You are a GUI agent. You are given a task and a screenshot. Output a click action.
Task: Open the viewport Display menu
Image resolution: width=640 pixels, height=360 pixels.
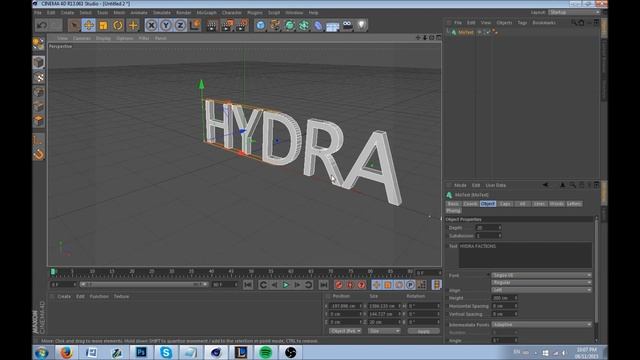click(x=104, y=38)
